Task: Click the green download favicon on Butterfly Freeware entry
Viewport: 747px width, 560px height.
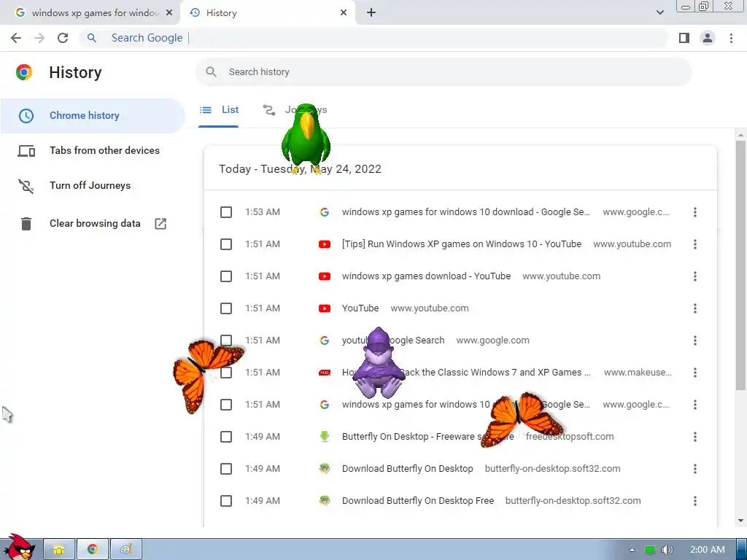Action: point(325,437)
